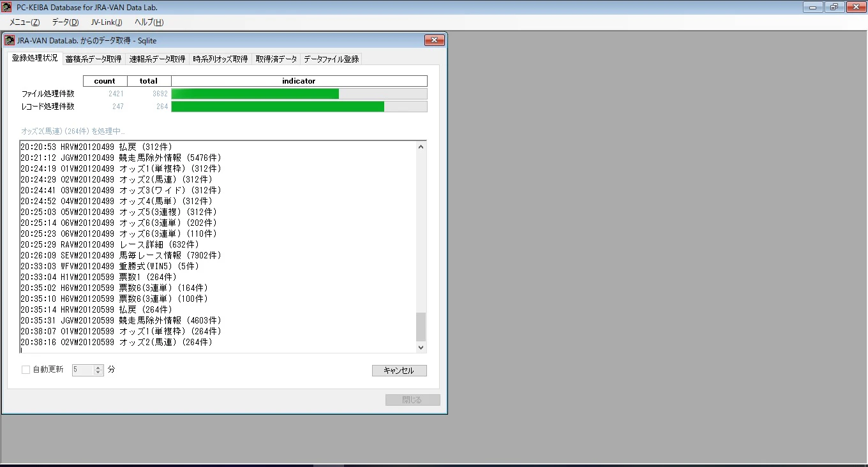Click the indicator column header

(x=299, y=81)
